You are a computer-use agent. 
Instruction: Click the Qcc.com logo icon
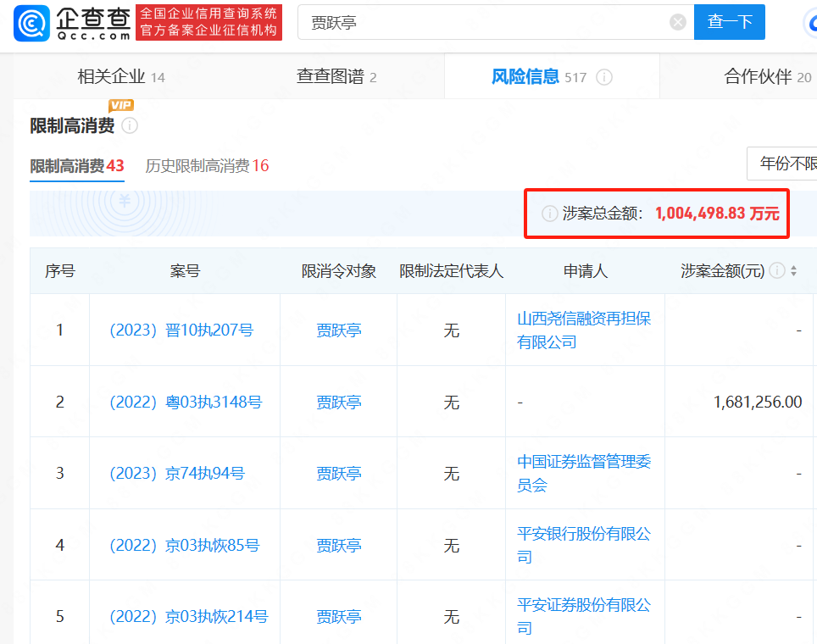click(x=31, y=23)
